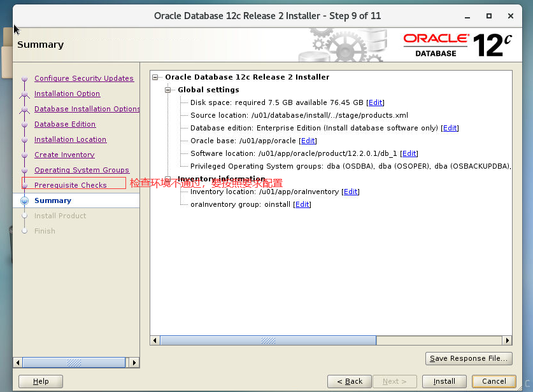
Task: Click right arrow of summary pane scrollbar
Action: 507,340
